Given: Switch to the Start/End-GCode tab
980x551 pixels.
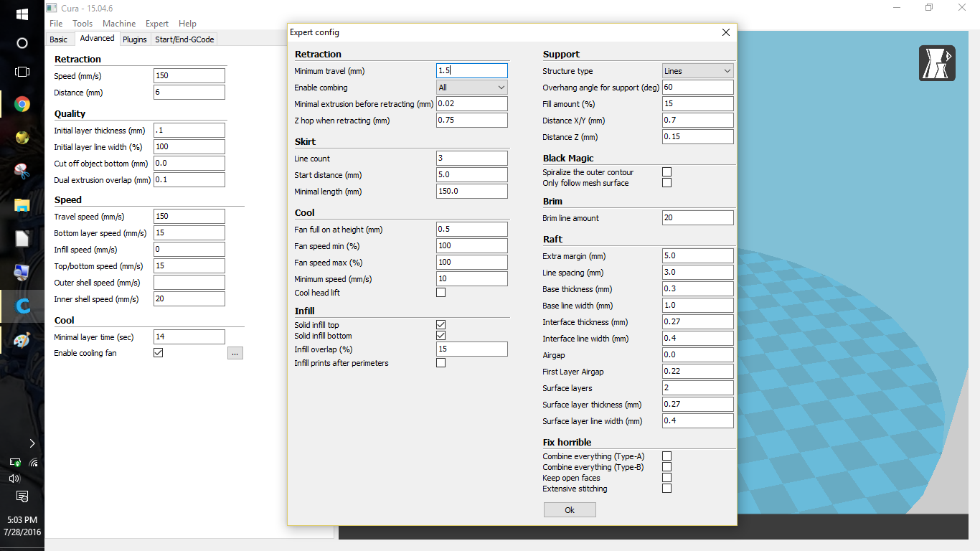Looking at the screenshot, I should click(184, 39).
